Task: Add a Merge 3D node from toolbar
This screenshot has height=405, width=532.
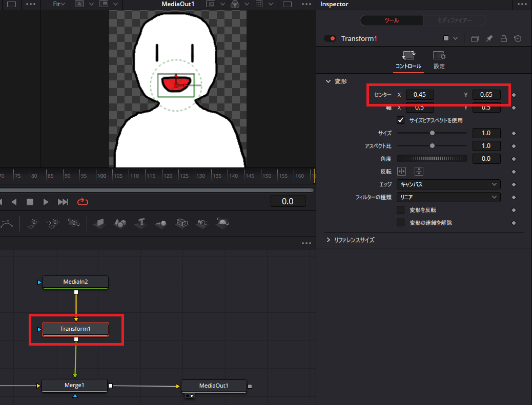Action: [x=161, y=223]
